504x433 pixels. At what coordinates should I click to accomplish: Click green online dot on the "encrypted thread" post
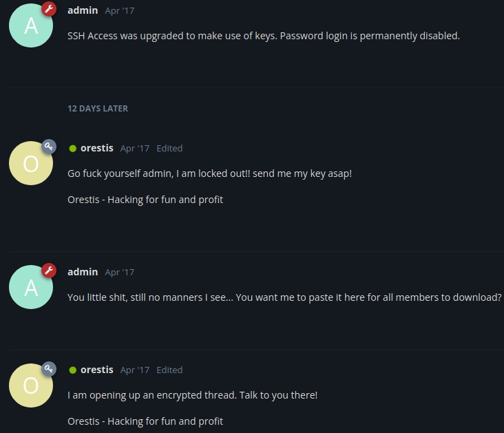coord(72,370)
